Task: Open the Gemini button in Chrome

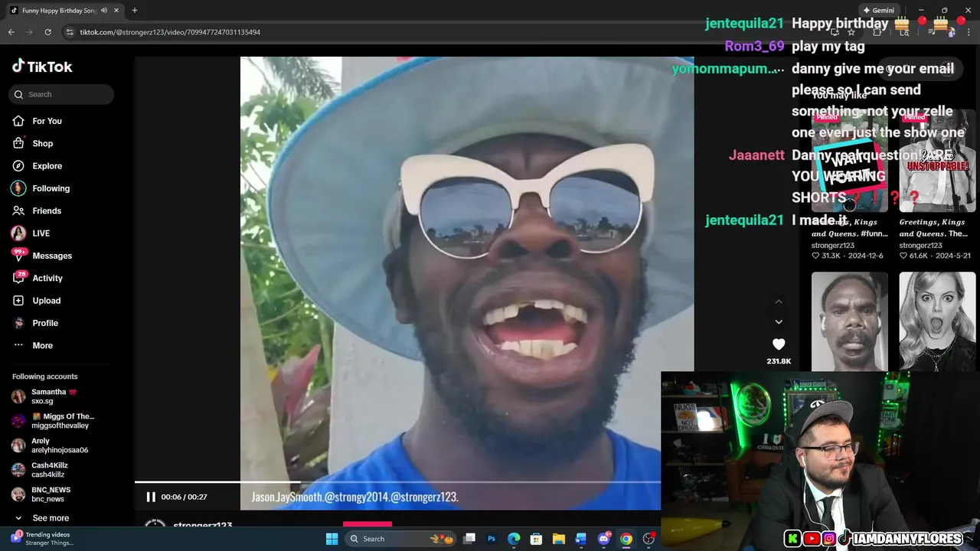Action: tap(879, 11)
